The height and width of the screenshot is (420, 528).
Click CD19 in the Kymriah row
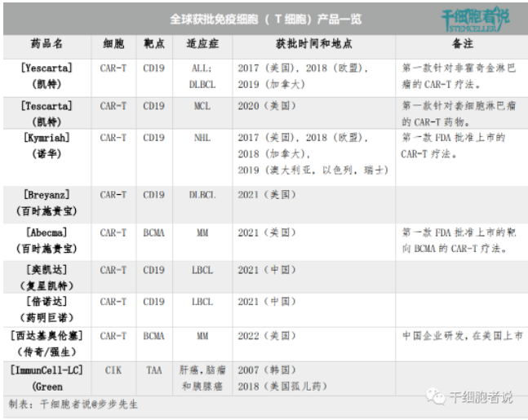click(154, 138)
